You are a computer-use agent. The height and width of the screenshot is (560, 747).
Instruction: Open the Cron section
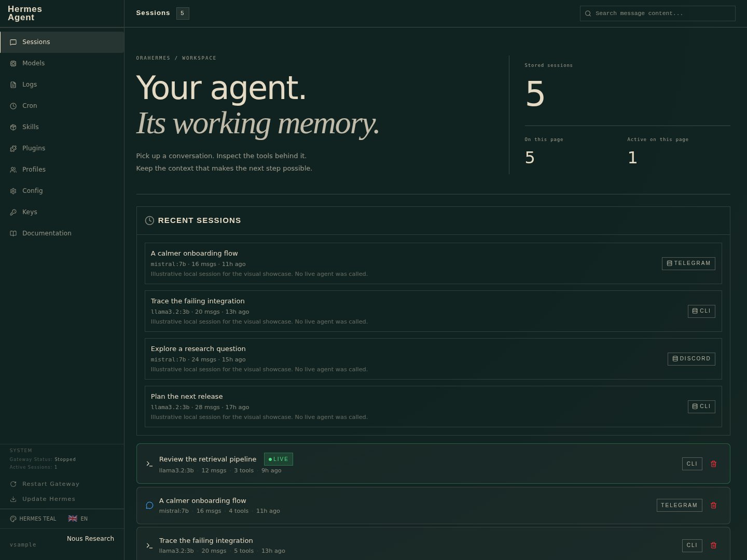[x=62, y=106]
